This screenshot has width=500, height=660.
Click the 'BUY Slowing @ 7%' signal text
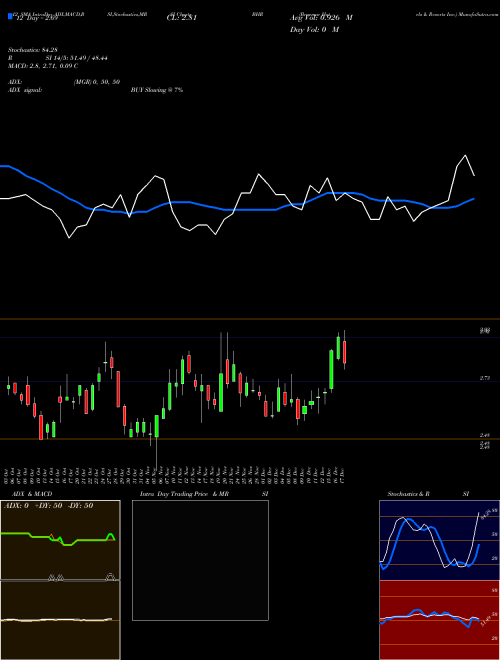(157, 90)
